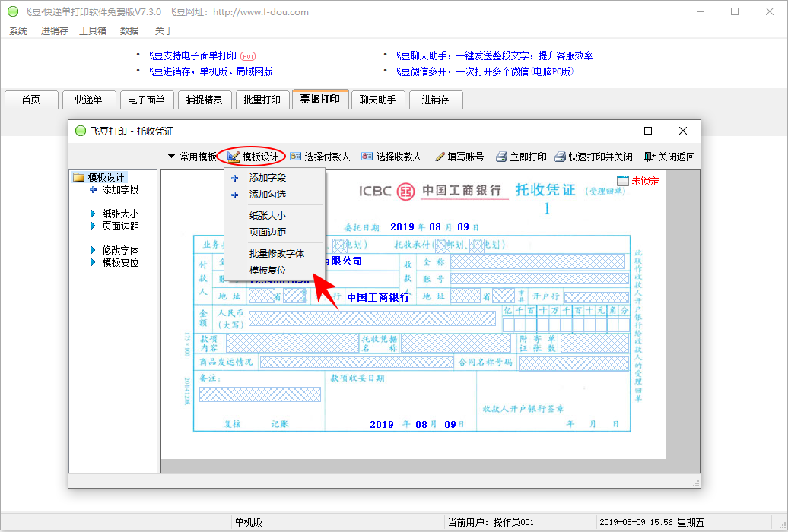This screenshot has width=788, height=532.
Task: Click the template design pencil icon
Action: [233, 157]
